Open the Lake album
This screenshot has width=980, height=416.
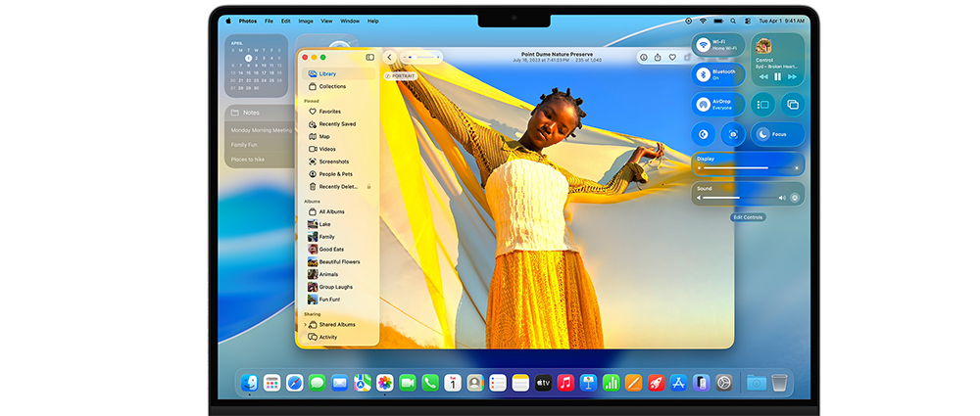click(x=339, y=224)
